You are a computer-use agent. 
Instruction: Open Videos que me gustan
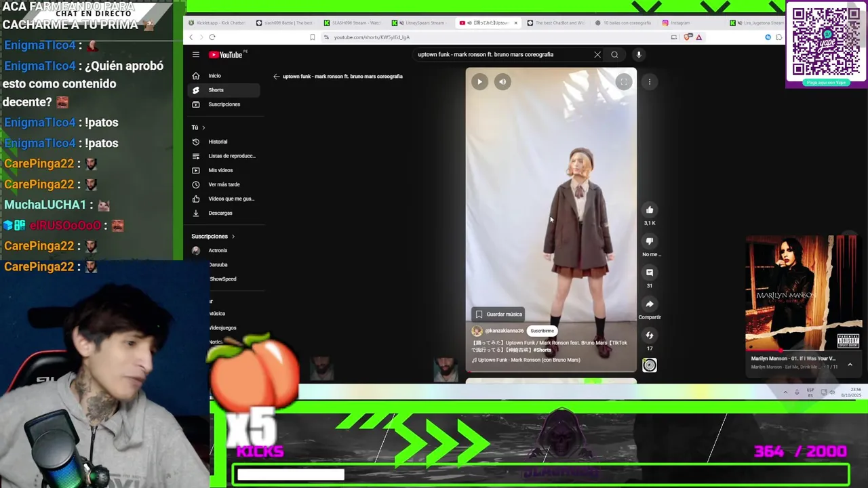tap(224, 199)
